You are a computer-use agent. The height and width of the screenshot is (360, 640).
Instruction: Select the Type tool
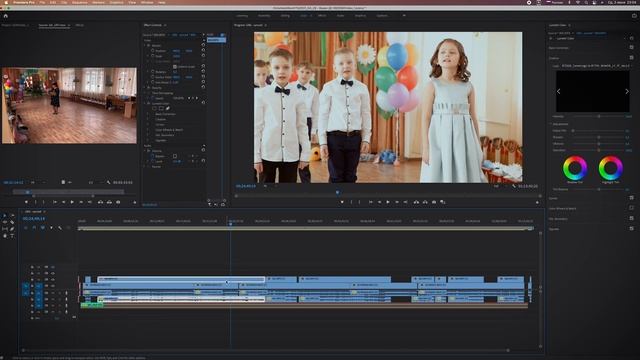(x=12, y=236)
